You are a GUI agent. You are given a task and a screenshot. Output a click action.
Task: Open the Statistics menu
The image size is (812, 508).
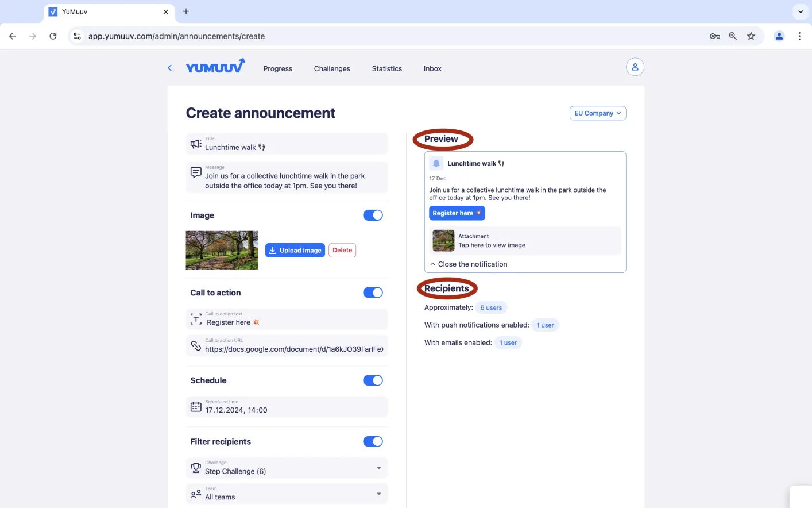point(387,68)
